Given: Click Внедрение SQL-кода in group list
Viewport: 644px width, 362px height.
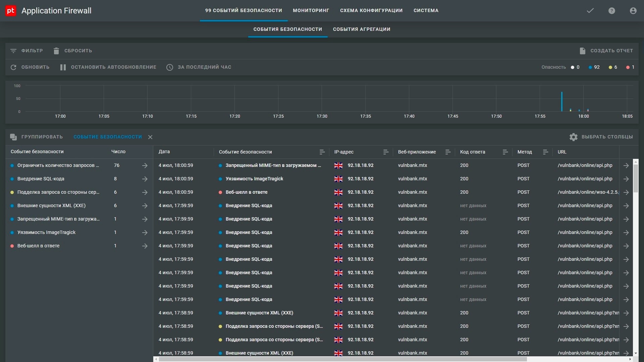Looking at the screenshot, I should click(41, 179).
